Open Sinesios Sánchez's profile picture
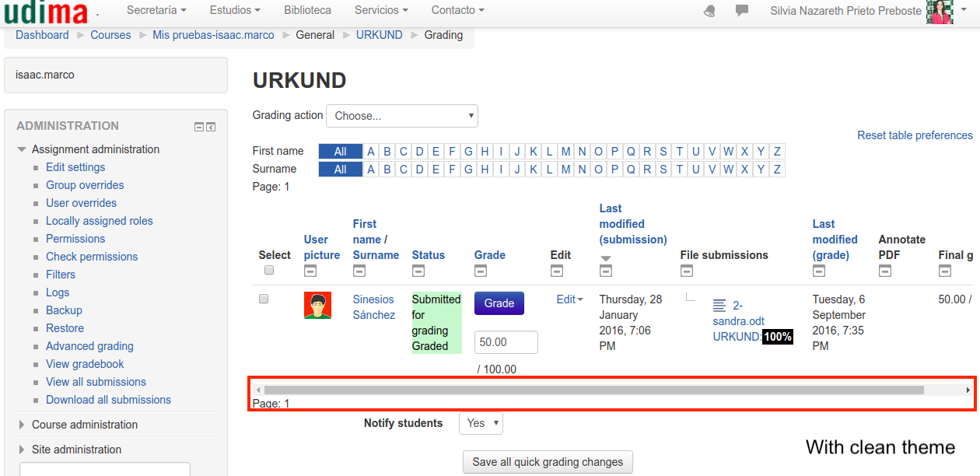Screen dimensions: 980x476 tap(317, 305)
